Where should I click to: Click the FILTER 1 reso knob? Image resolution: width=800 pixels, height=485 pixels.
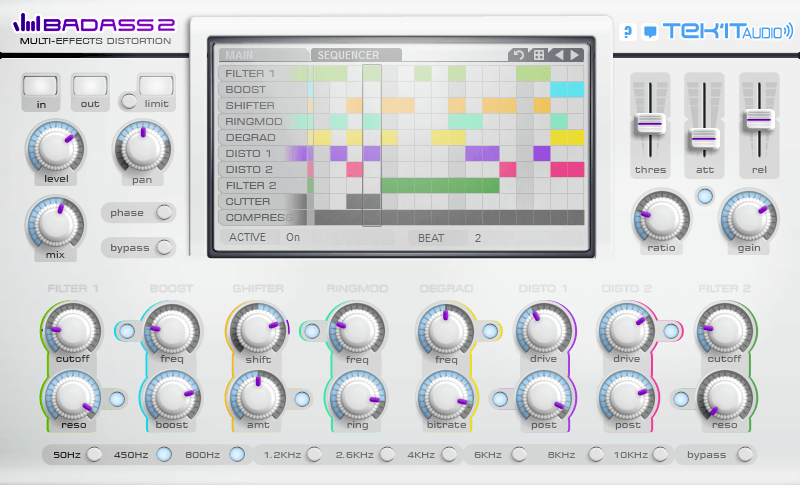click(72, 398)
